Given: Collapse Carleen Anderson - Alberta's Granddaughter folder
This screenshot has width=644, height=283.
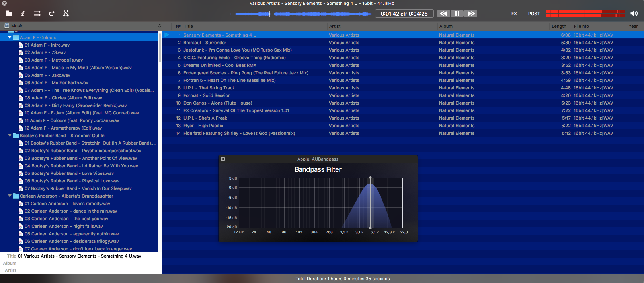Looking at the screenshot, I should tap(10, 196).
